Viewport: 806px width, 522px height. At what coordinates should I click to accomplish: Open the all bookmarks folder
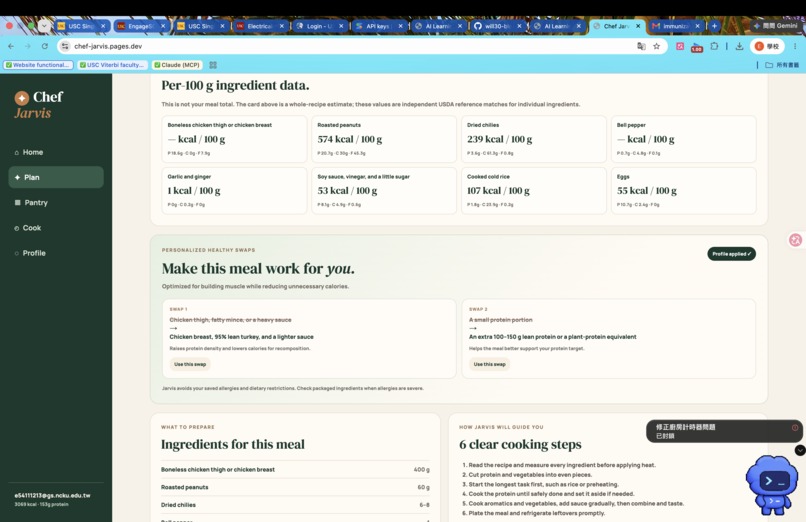pos(782,65)
